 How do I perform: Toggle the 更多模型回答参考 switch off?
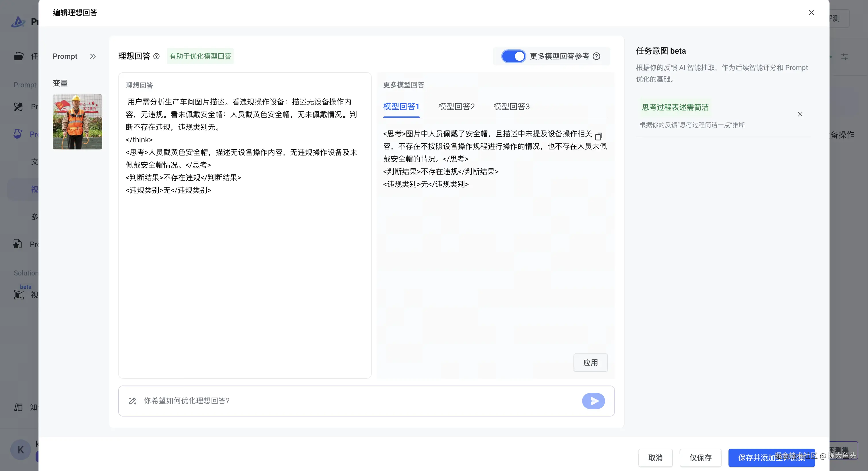click(513, 56)
